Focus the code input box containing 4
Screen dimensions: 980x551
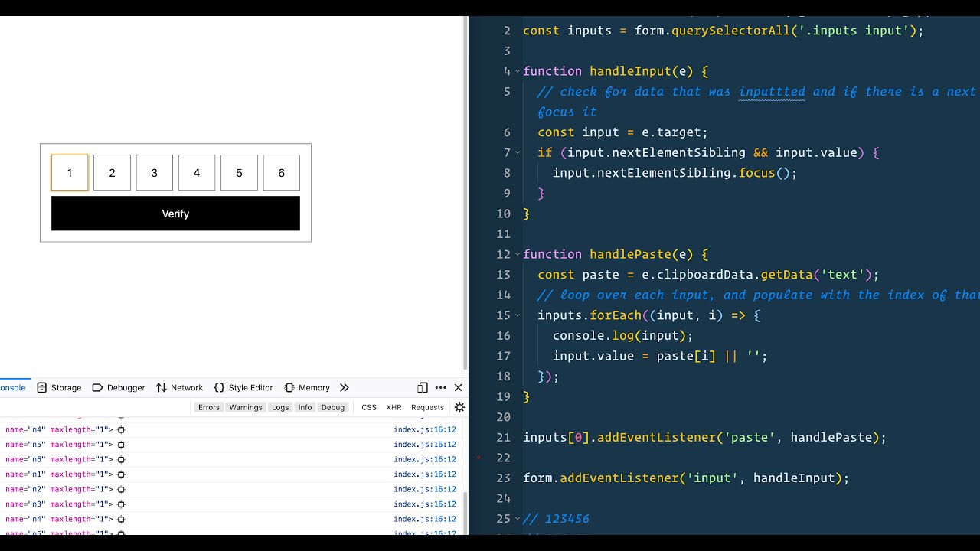(x=197, y=173)
